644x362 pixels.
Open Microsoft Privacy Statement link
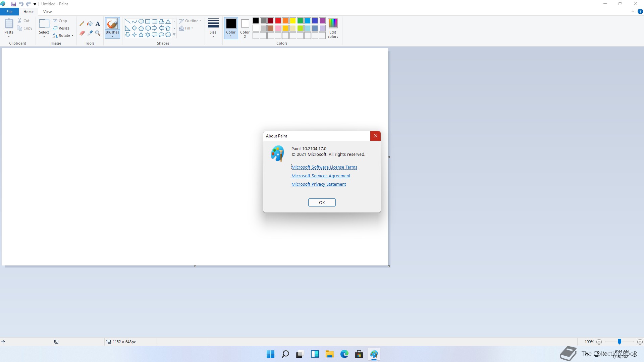tap(318, 184)
